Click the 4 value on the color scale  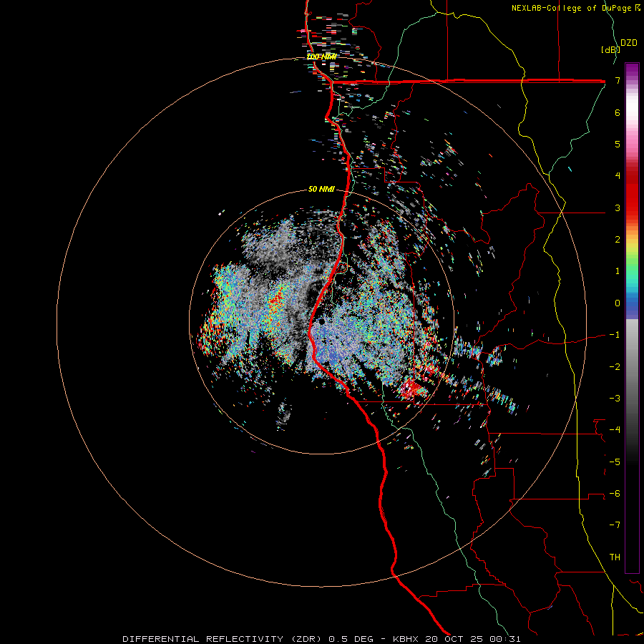618,176
